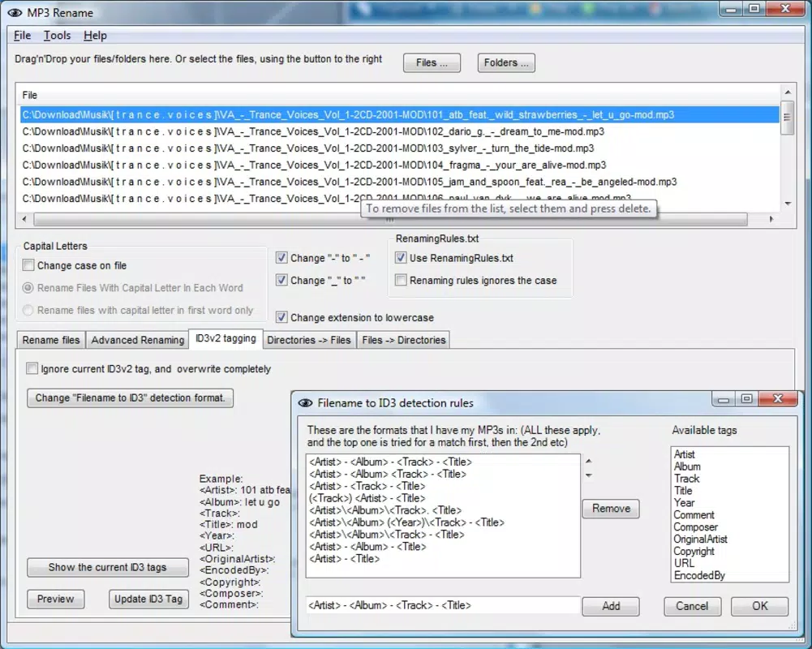Confirm detection rules with OK
The width and height of the screenshot is (812, 649).
(x=760, y=606)
